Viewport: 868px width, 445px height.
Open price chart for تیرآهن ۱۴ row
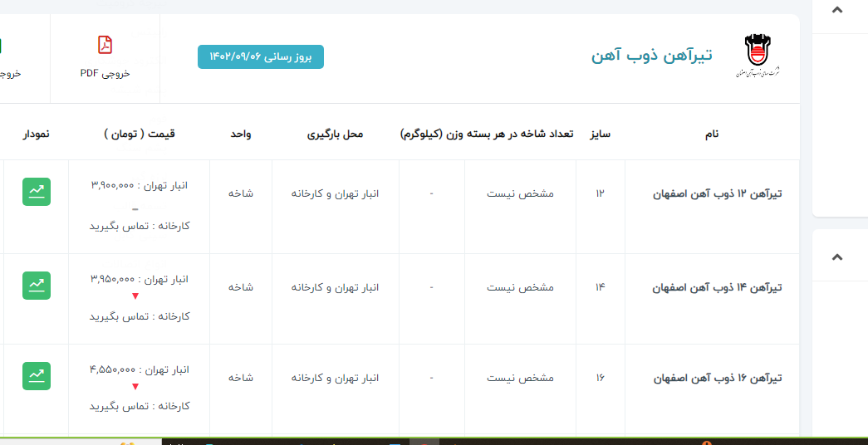click(x=37, y=286)
